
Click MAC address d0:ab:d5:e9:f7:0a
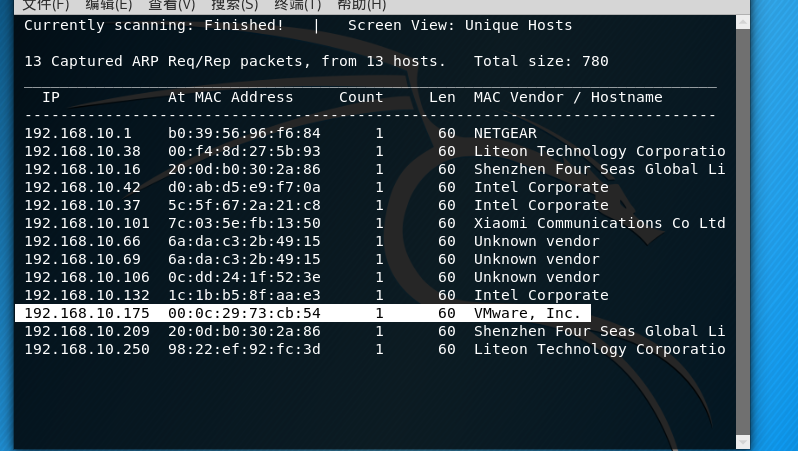coord(244,187)
